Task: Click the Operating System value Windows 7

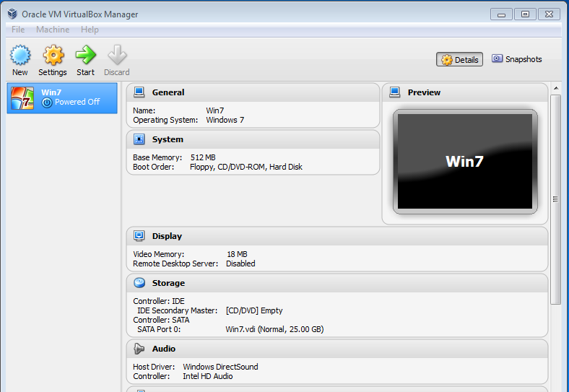Action: (x=225, y=120)
